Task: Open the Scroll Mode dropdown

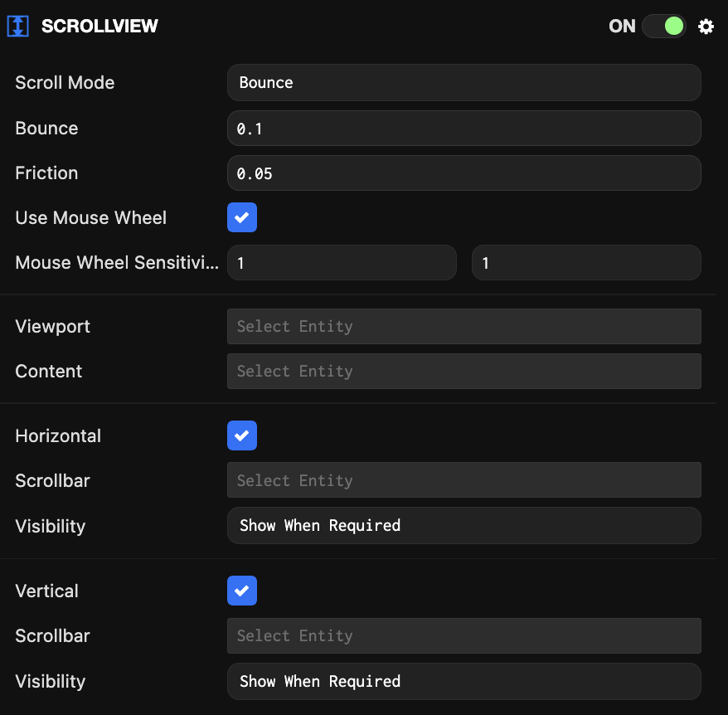Action: pos(463,82)
